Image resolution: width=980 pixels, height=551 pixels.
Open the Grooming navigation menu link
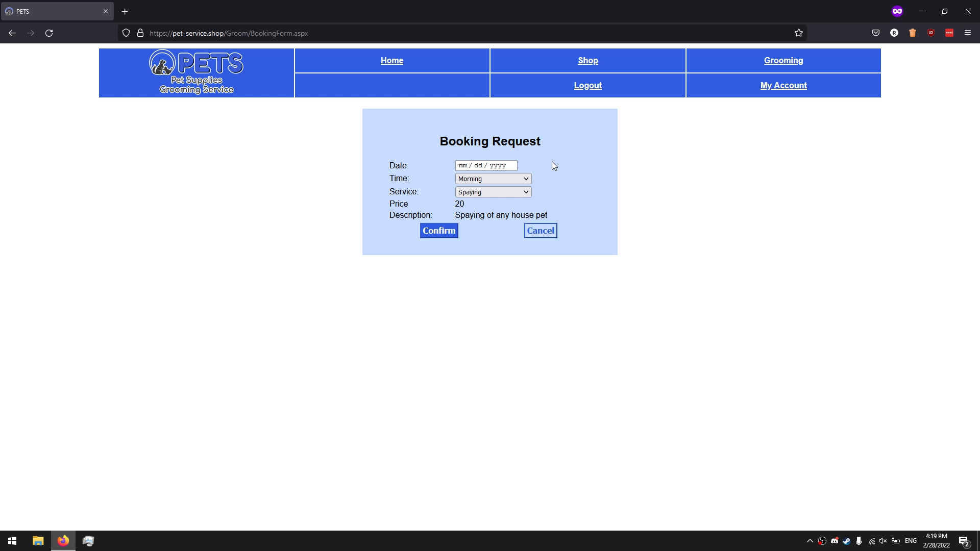[783, 61]
